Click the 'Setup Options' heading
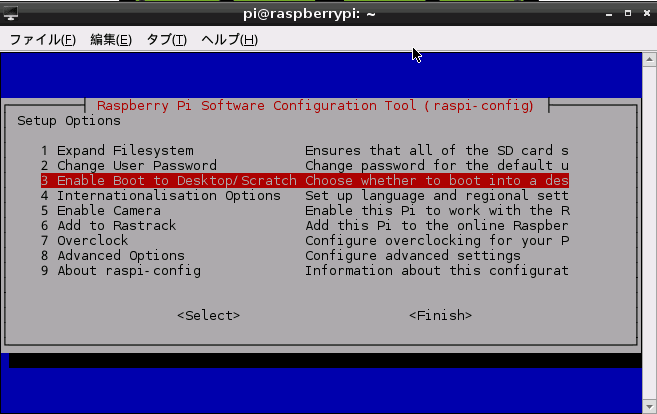This screenshot has height=414, width=657. click(x=69, y=121)
